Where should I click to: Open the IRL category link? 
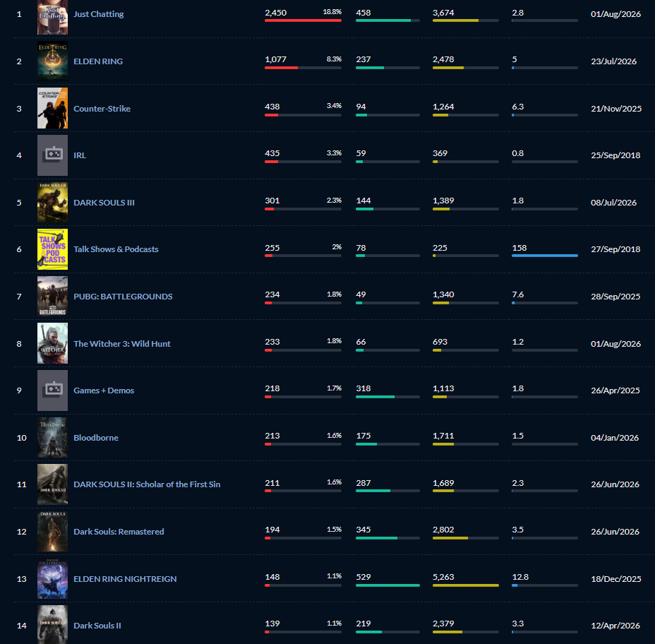tap(80, 155)
